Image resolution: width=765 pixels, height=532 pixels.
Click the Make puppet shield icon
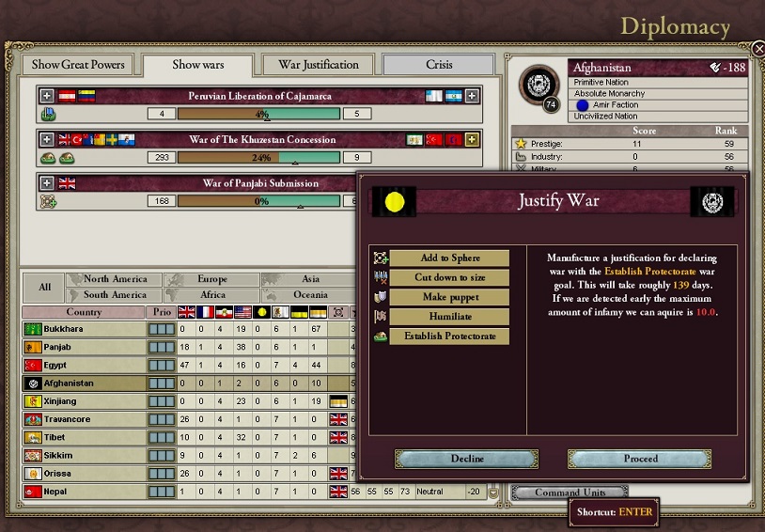coord(381,298)
